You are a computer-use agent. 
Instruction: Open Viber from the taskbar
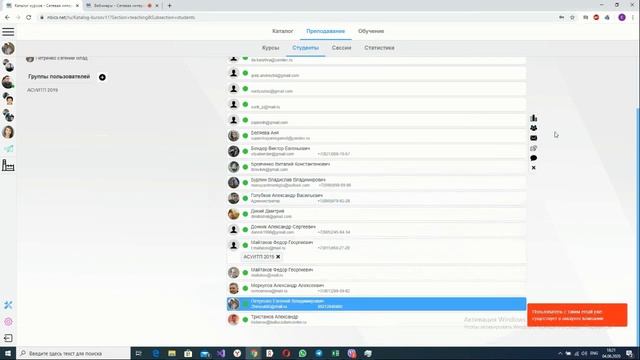pyautogui.click(x=351, y=353)
